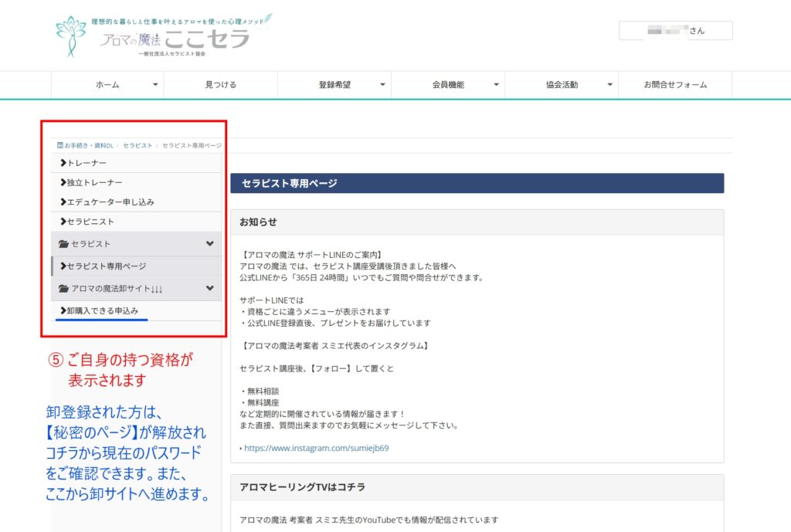791x532 pixels.
Task: Open the お問合せフォーム menu item
Action: pyautogui.click(x=675, y=85)
